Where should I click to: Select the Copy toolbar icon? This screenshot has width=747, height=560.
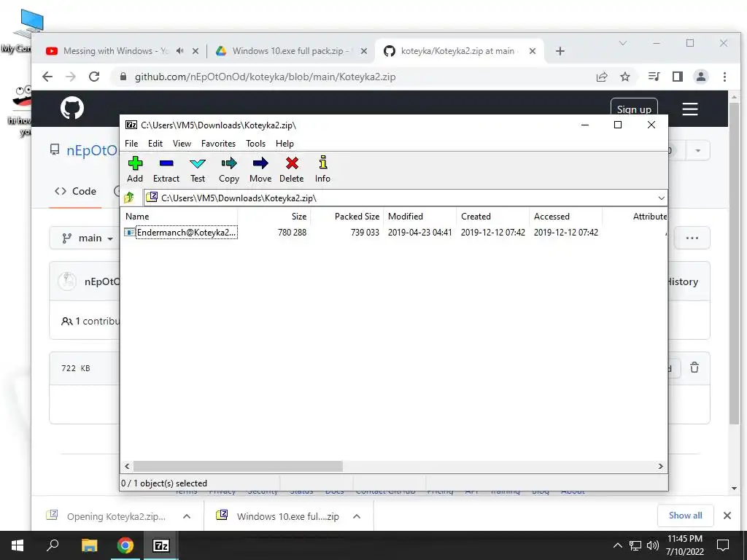tap(228, 169)
